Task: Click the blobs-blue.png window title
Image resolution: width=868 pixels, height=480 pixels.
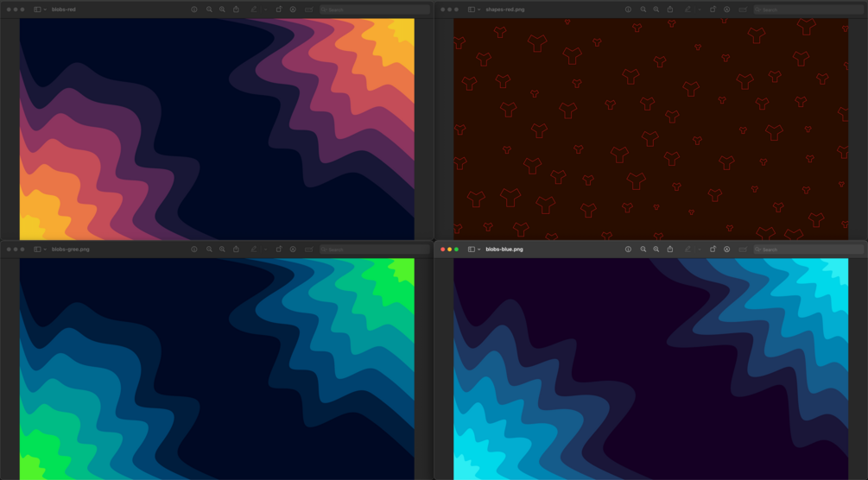Action: tap(504, 249)
